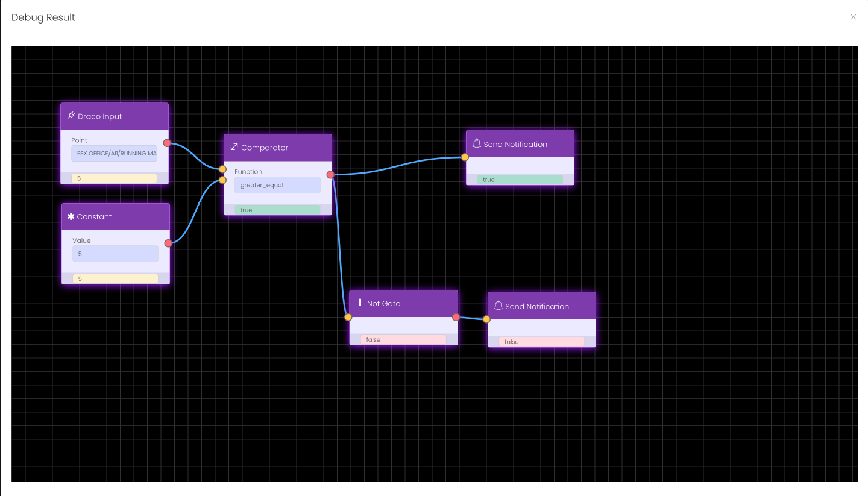Click the exclamation icon on Not Gate node

tap(360, 303)
